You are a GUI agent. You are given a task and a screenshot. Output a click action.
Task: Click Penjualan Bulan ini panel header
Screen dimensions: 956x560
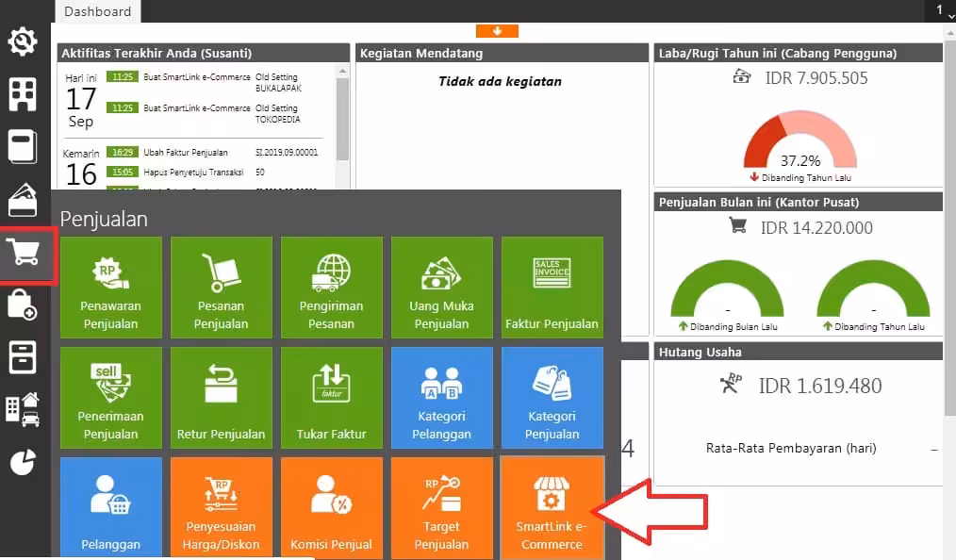(x=799, y=202)
